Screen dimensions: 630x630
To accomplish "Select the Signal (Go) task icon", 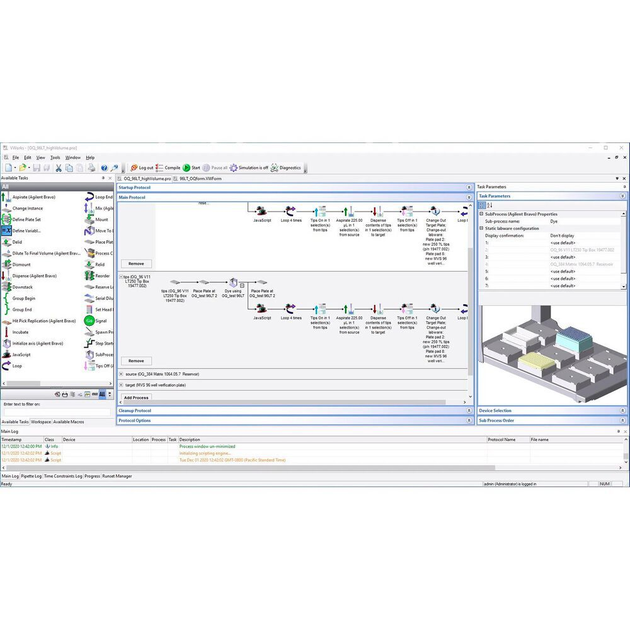I will (x=89, y=321).
